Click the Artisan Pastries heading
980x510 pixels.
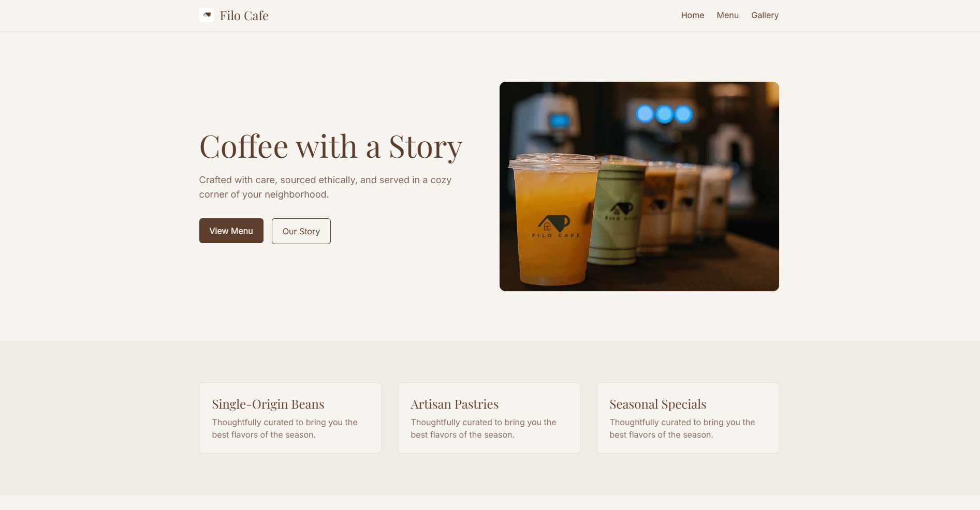[x=455, y=404]
